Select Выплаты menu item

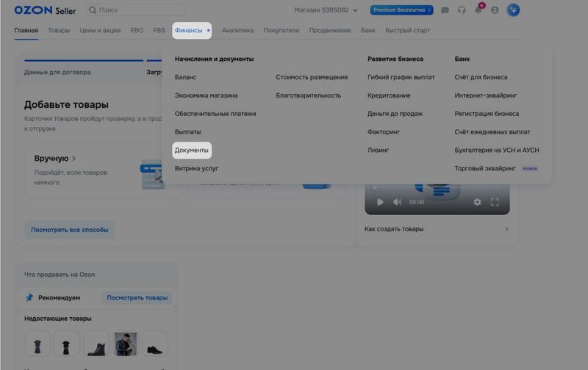(x=188, y=132)
